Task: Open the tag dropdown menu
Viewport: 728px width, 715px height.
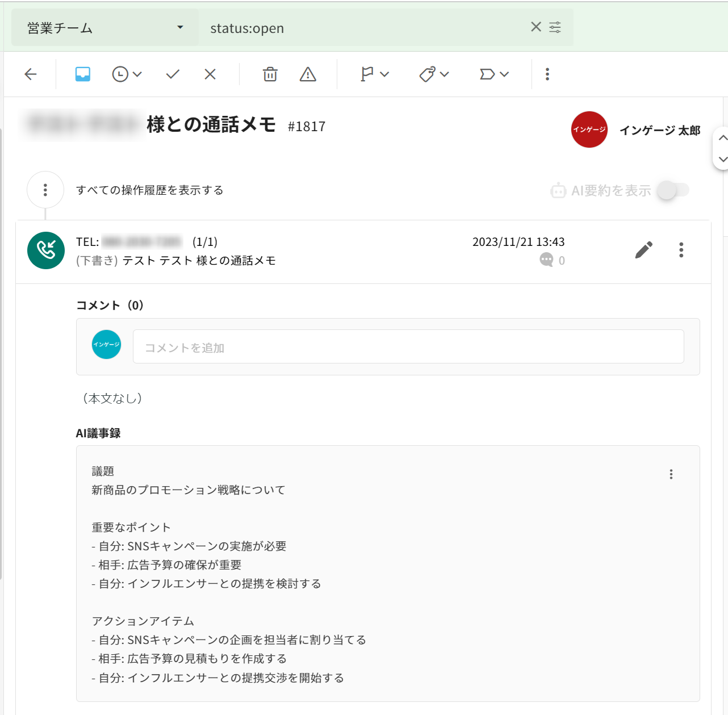Action: [x=434, y=74]
